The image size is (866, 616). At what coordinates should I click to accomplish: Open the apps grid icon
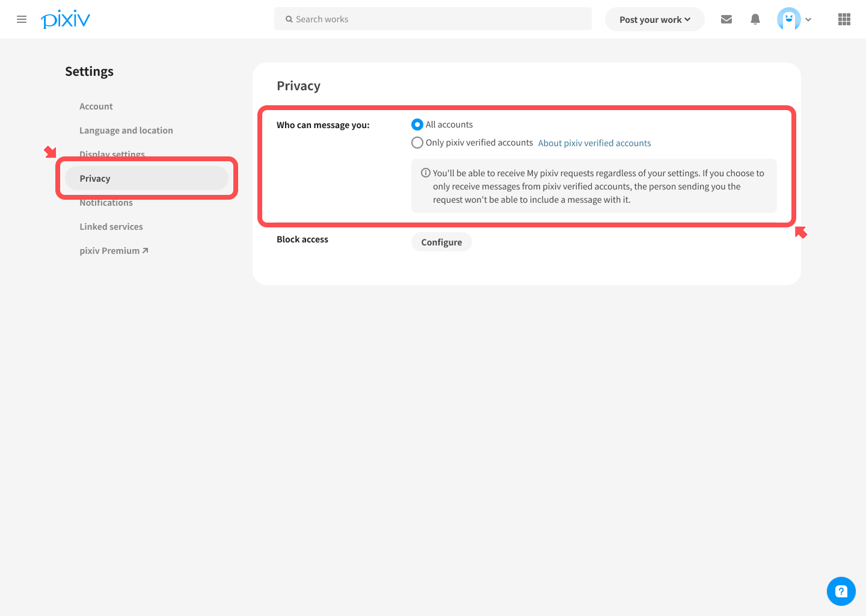(x=844, y=19)
